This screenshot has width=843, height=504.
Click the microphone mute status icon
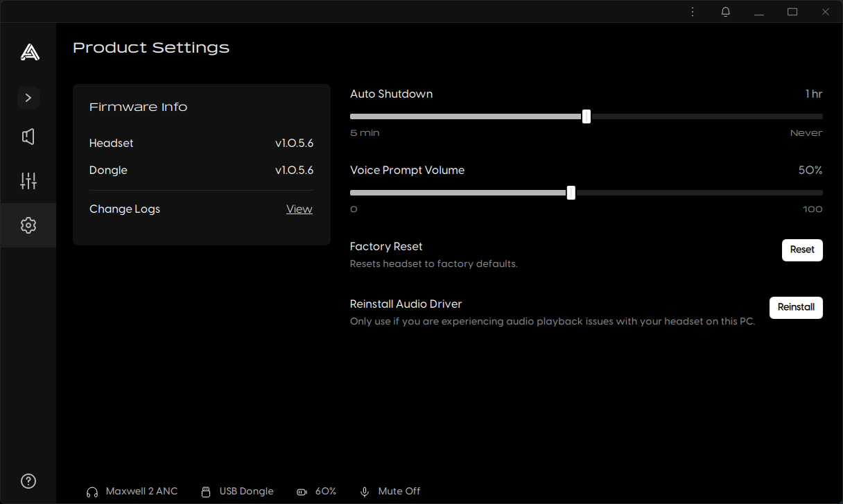[x=365, y=492]
